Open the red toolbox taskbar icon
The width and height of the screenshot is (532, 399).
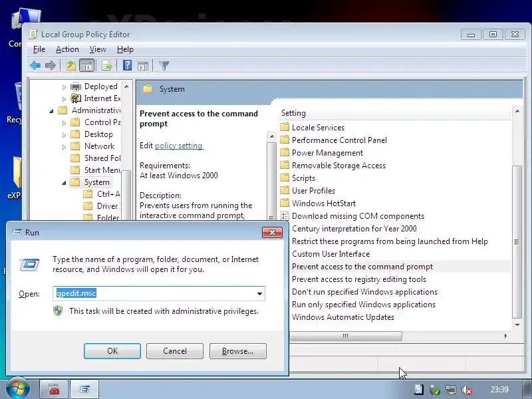[54, 389]
